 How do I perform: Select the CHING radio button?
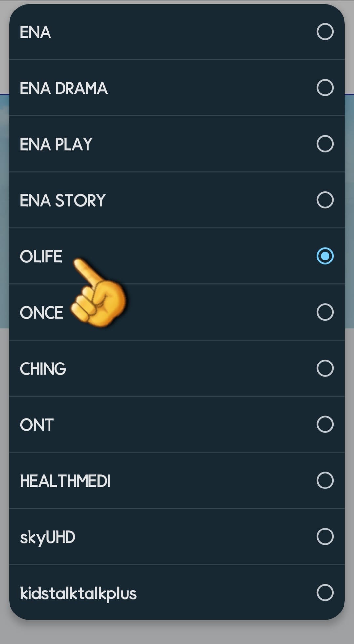point(324,369)
